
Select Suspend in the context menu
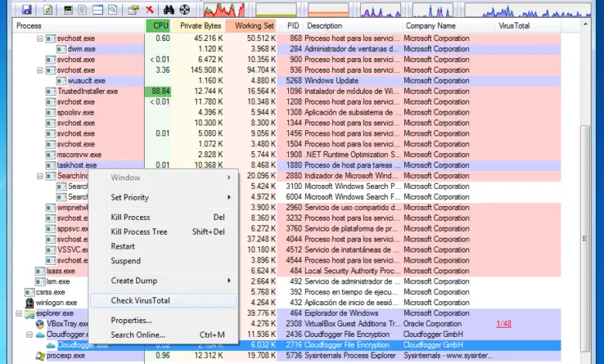[x=163, y=261]
